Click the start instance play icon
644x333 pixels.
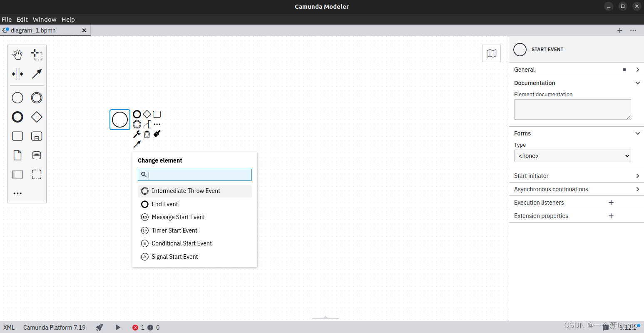[118, 328]
